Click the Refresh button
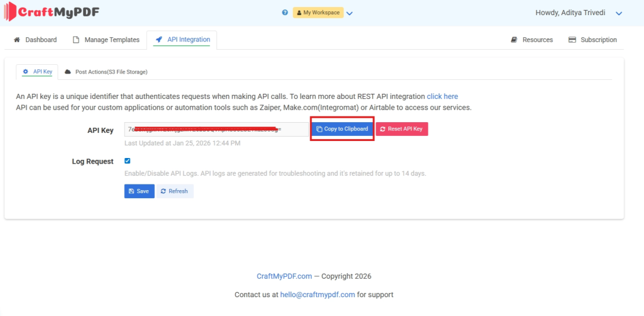Viewport: 644px width, 316px height. click(x=175, y=191)
